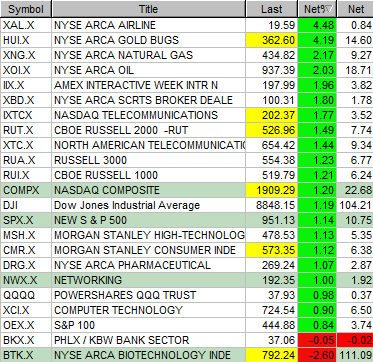The image size is (373, 362).
Task: Select the Dow Jones Industrial Average row
Action: 187,205
